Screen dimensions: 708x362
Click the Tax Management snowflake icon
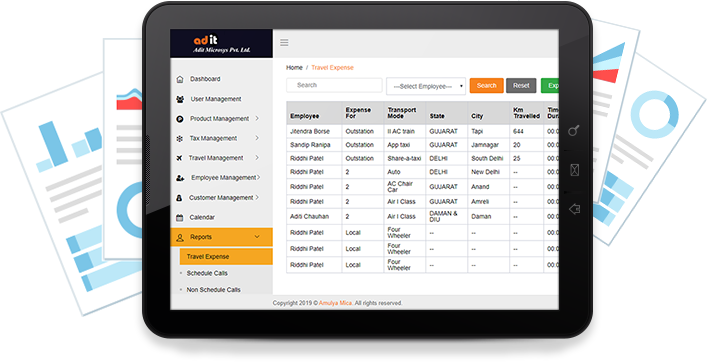click(x=180, y=139)
